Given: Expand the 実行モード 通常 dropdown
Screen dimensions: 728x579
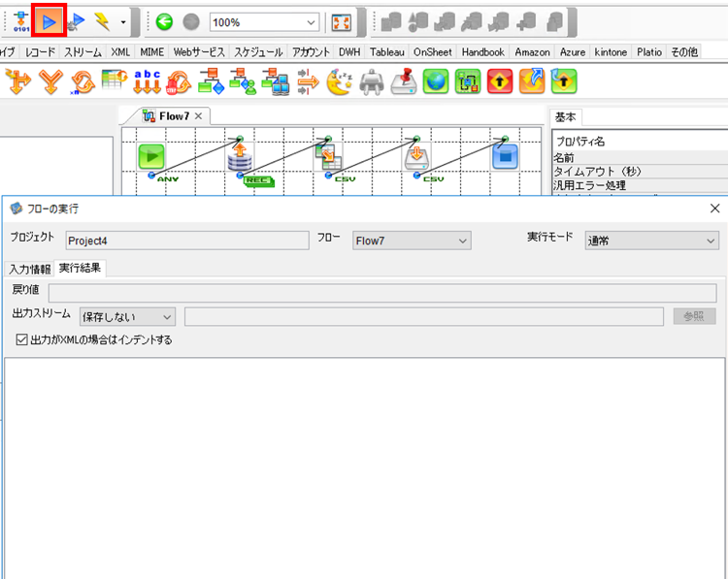Looking at the screenshot, I should point(652,241).
